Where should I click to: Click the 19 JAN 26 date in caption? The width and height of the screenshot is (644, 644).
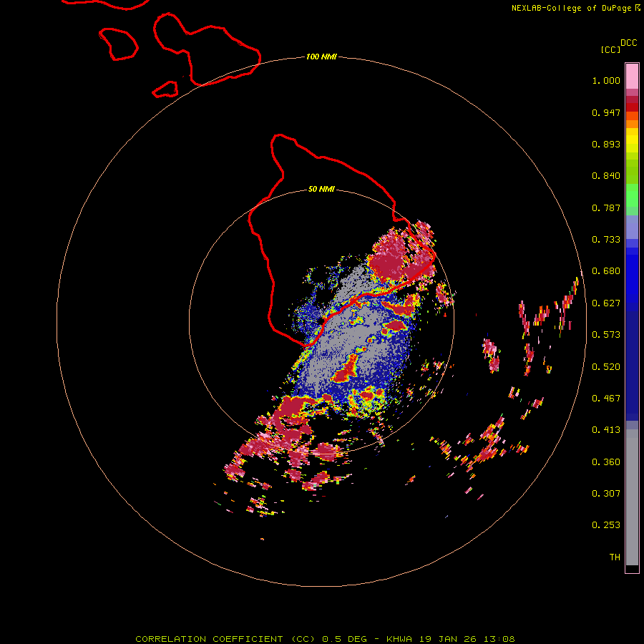click(x=449, y=639)
